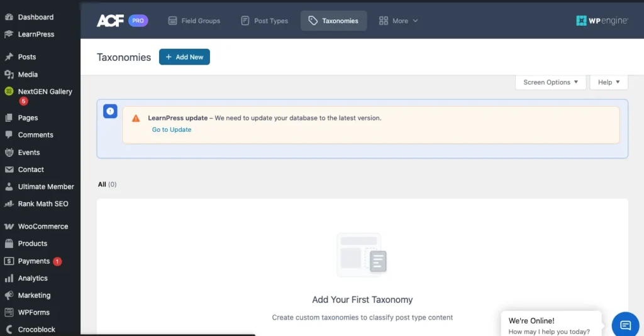Open Payments in the sidebar menu
This screenshot has width=644, height=336.
(33, 261)
